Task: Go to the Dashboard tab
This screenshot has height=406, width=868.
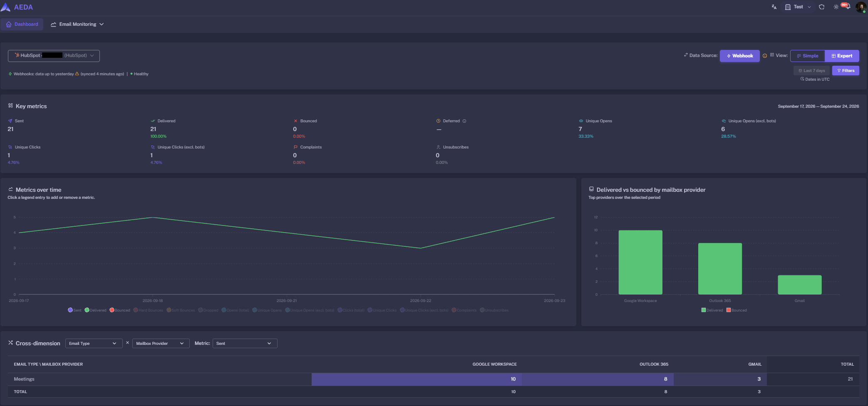Action: pos(22,24)
